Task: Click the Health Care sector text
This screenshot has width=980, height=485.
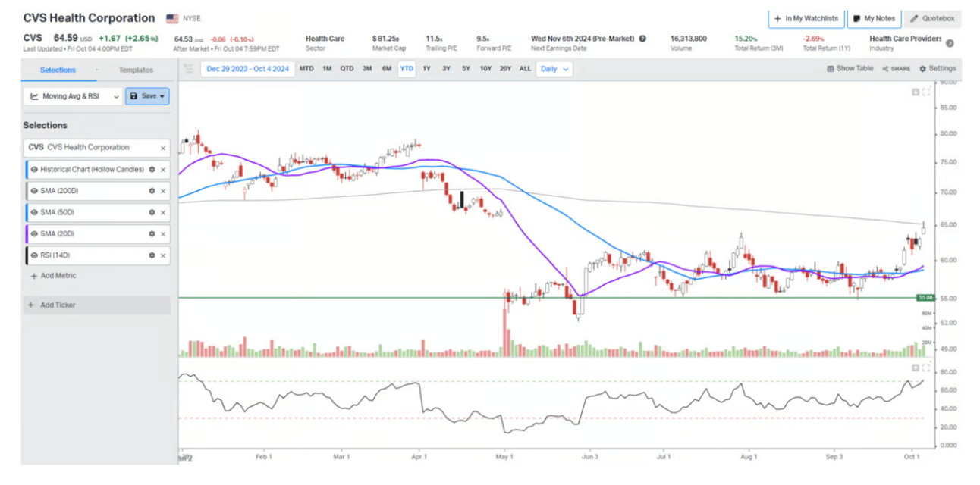Action: (x=325, y=38)
